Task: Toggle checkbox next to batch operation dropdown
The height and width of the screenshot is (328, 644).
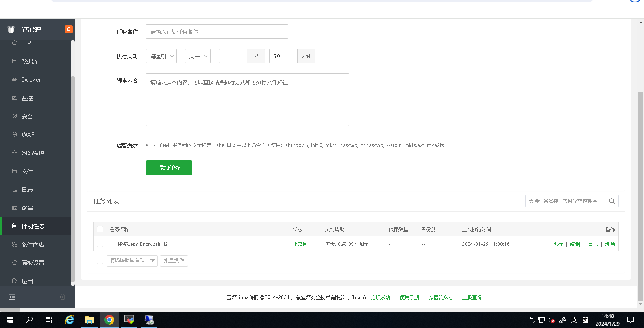Action: [x=100, y=260]
